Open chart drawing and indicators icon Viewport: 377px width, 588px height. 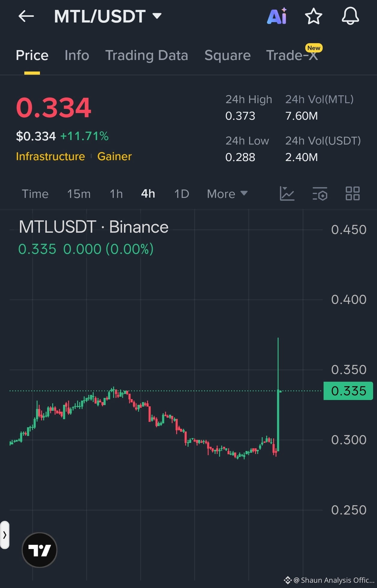[x=287, y=193]
